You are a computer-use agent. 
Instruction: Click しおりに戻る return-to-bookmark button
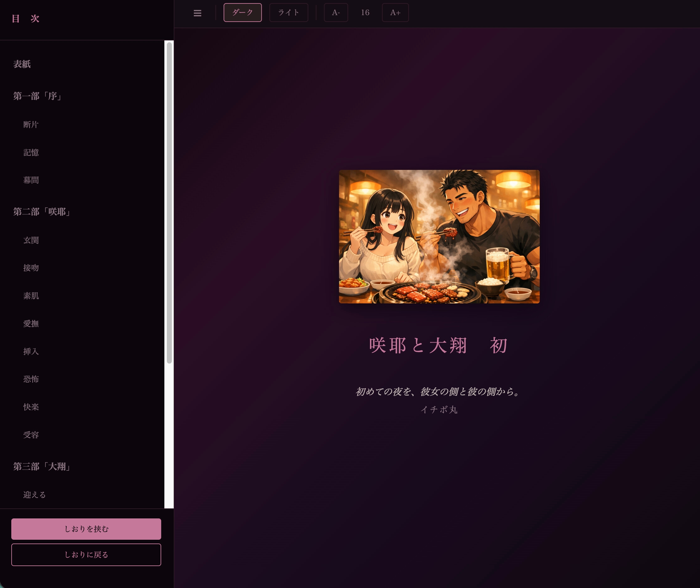click(86, 555)
